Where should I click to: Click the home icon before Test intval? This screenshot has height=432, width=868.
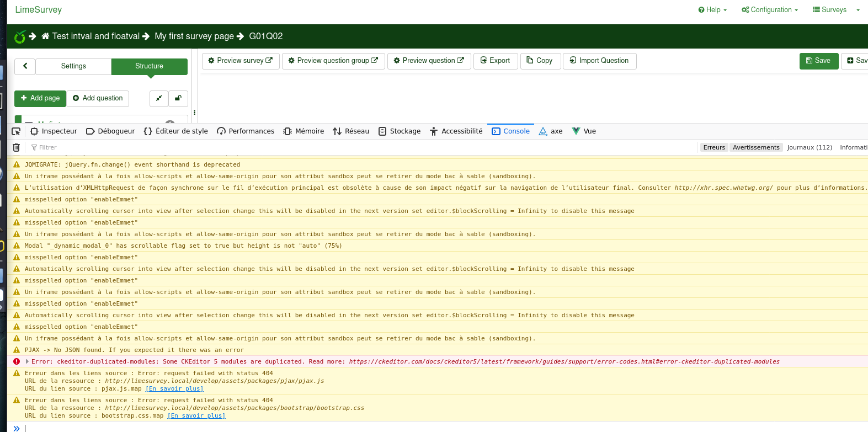coord(46,36)
